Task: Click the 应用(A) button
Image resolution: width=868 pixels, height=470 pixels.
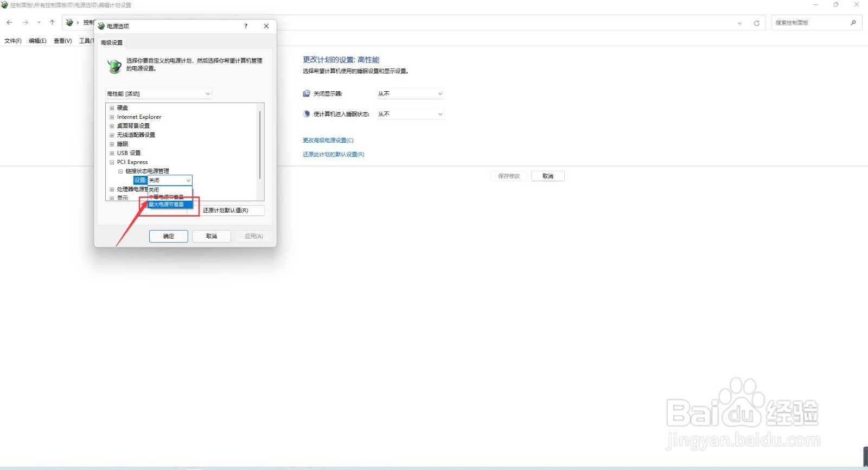Action: 254,236
